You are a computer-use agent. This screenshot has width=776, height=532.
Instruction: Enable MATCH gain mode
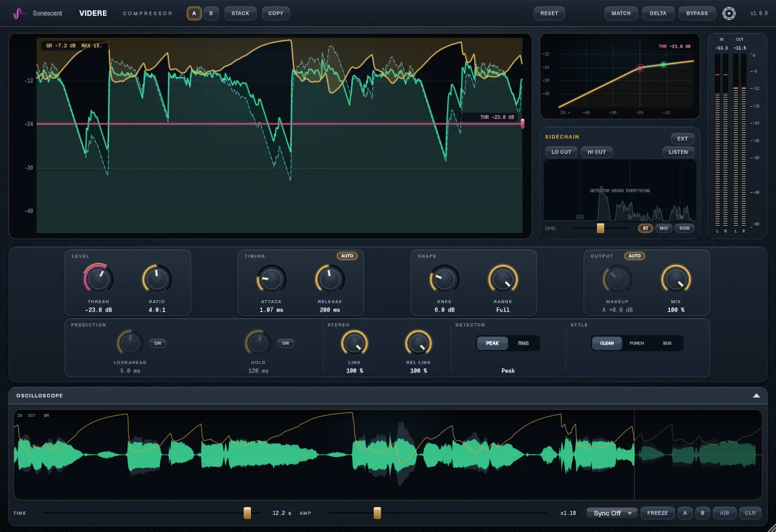(621, 13)
